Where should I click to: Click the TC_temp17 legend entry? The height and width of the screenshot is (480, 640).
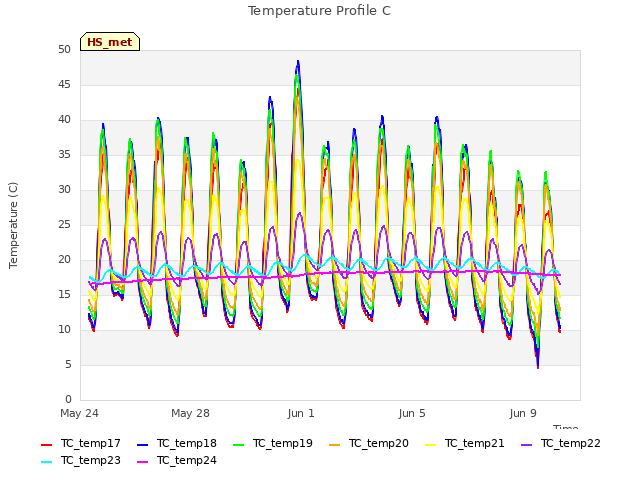click(81, 443)
